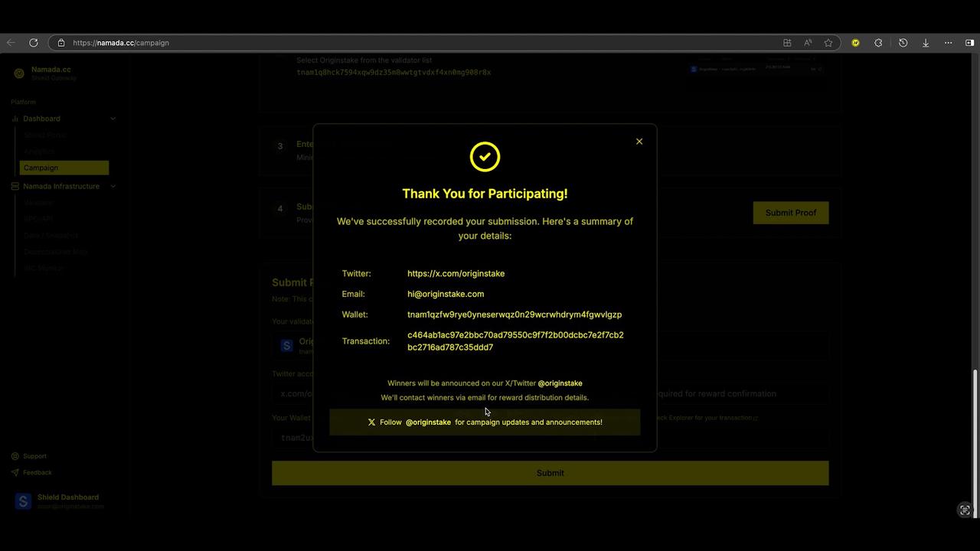The height and width of the screenshot is (551, 980).
Task: Click the Dashboard bar chart icon
Action: pyautogui.click(x=15, y=119)
